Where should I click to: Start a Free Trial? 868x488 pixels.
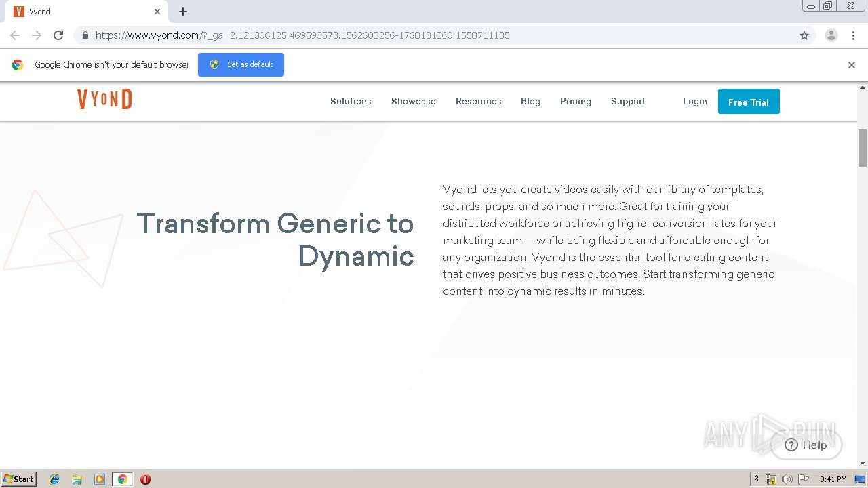(749, 102)
